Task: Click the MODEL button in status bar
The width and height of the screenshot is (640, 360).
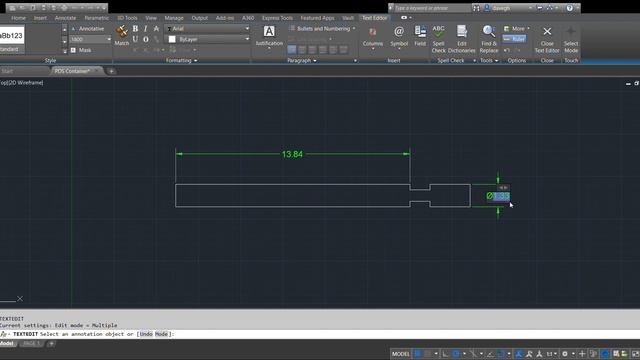Action: click(x=400, y=353)
